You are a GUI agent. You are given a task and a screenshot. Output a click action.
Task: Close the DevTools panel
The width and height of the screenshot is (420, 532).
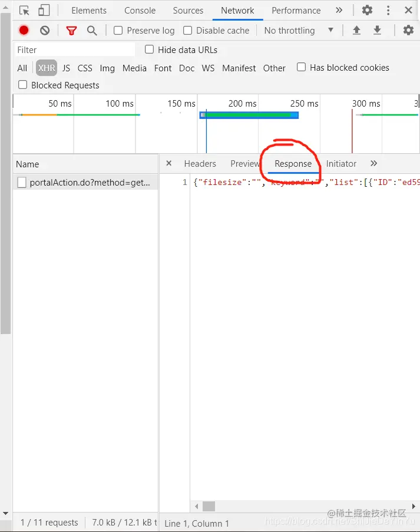point(408,10)
